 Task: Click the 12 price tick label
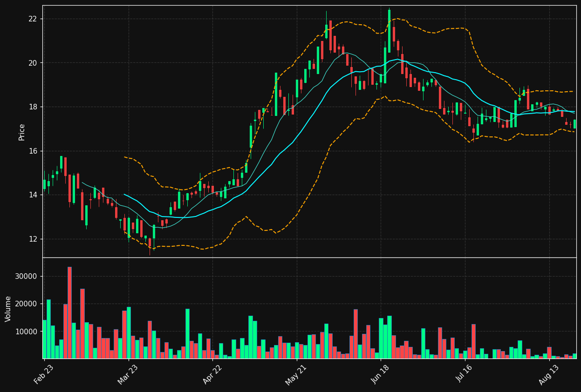click(33, 239)
